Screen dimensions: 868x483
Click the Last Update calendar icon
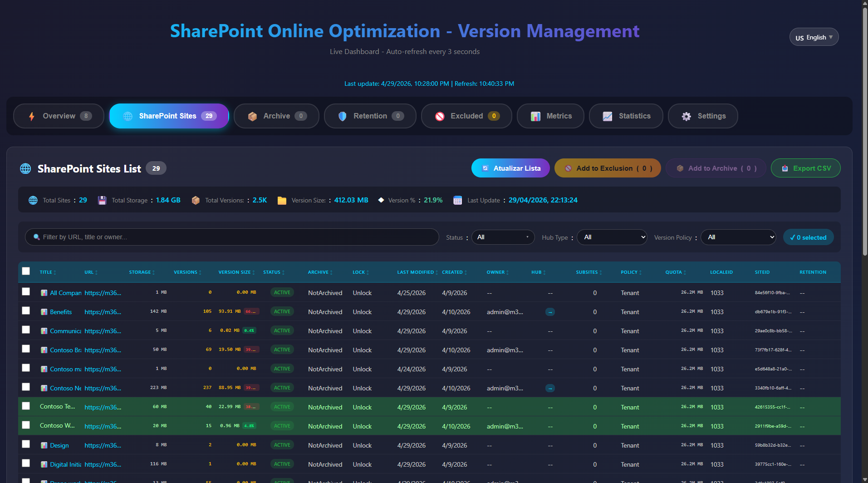coord(457,200)
